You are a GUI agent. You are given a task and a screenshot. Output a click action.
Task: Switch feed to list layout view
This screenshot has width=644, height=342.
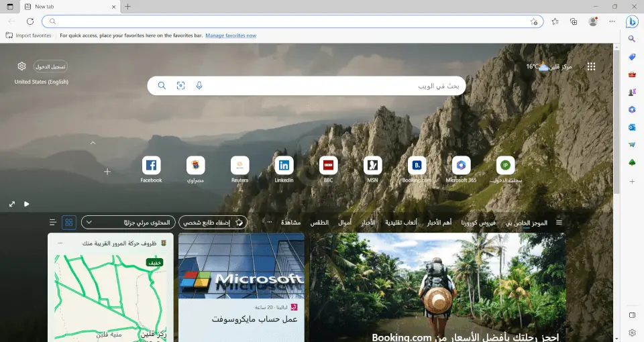(x=52, y=223)
